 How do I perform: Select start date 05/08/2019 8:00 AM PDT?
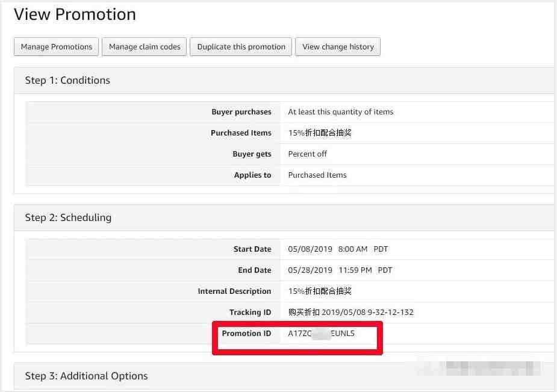point(338,249)
